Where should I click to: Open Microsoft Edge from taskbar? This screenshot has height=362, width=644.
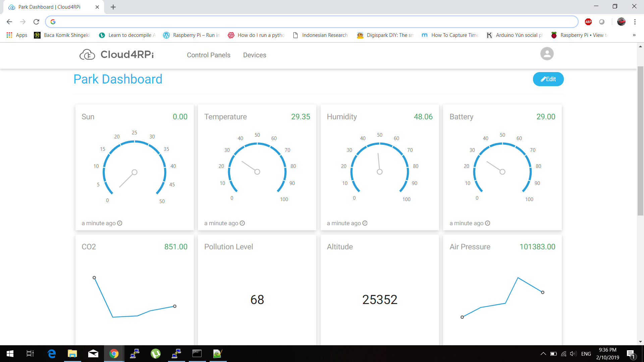52,354
